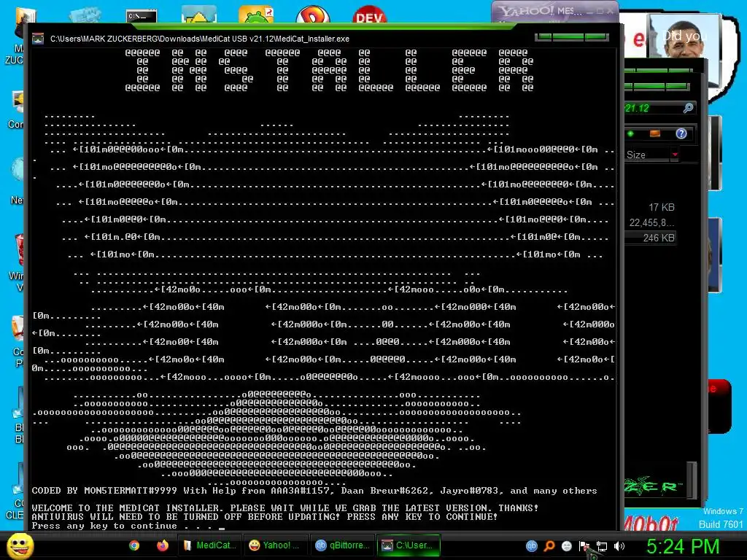This screenshot has height=560, width=747.
Task: Select the 246 KB file row
Action: pyautogui.click(x=650, y=238)
